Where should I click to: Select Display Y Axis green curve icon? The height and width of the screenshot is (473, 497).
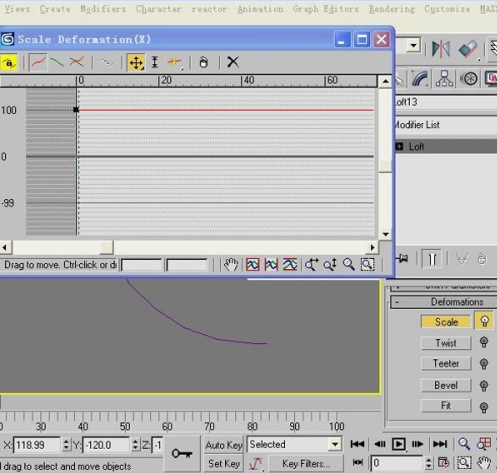tap(57, 62)
